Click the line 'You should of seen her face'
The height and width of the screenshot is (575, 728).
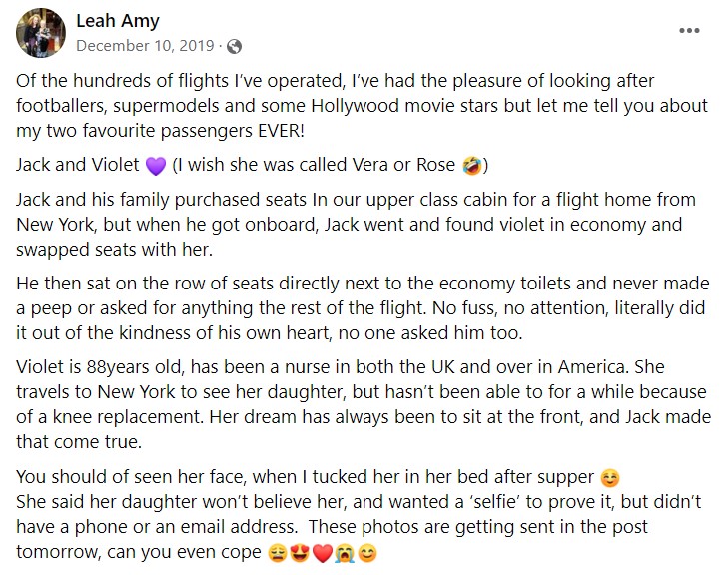[x=318, y=477]
